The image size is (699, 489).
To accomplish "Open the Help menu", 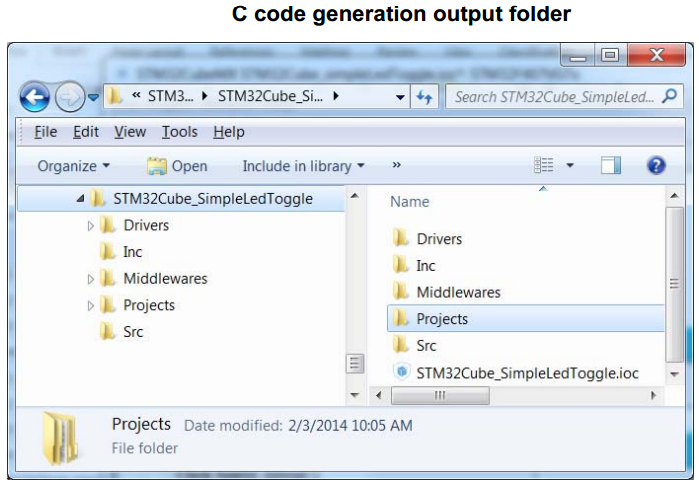I will coord(229,132).
